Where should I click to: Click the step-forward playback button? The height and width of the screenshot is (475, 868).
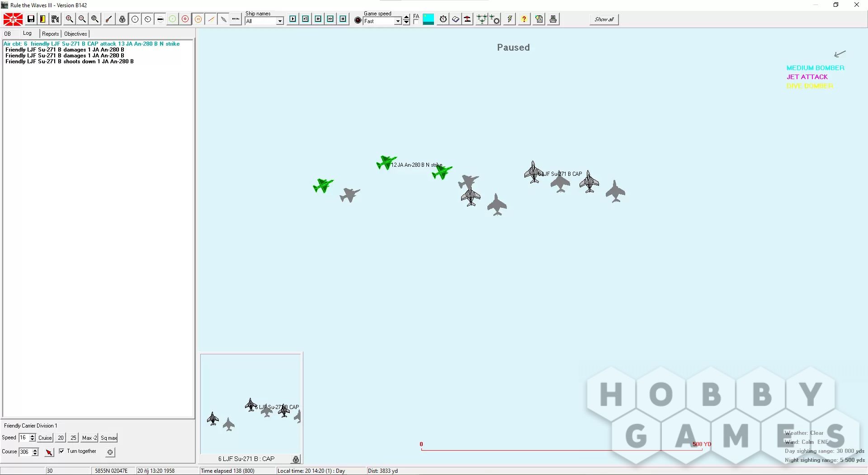click(x=318, y=19)
